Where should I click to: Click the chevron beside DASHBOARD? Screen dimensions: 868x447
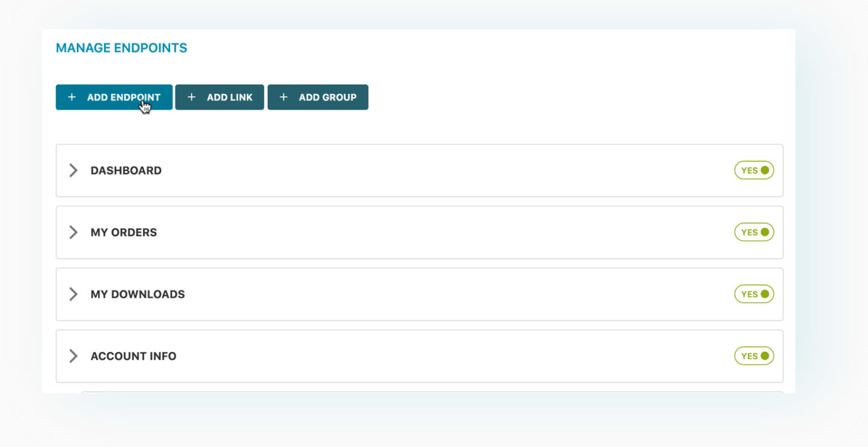coord(73,170)
